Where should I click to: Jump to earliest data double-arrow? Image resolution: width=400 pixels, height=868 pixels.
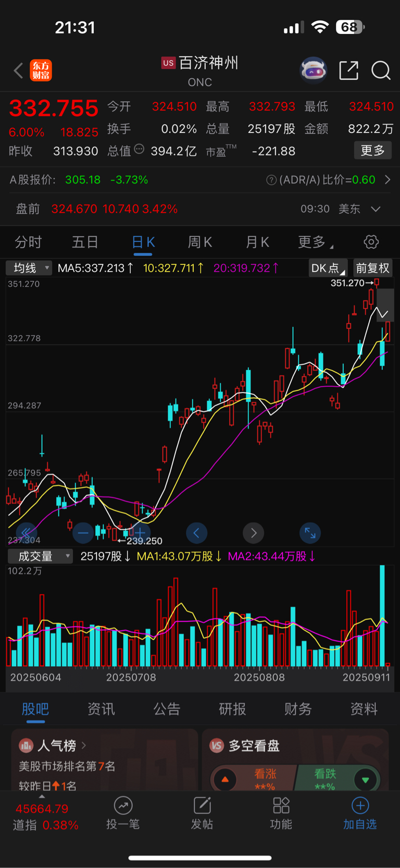26,532
